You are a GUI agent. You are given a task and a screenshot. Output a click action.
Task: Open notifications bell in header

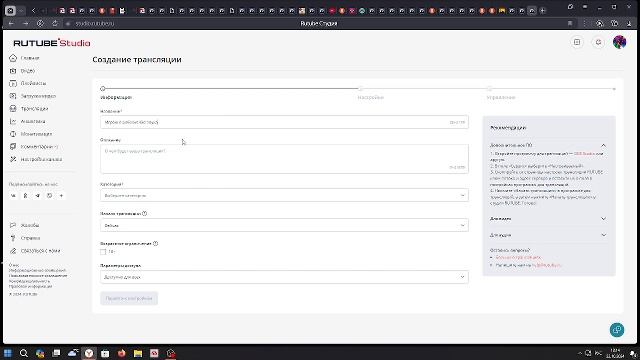pos(598,42)
